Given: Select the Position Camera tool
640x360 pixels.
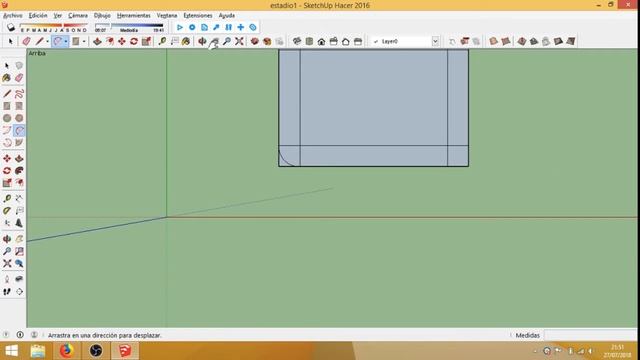Looking at the screenshot, I should [x=7, y=279].
